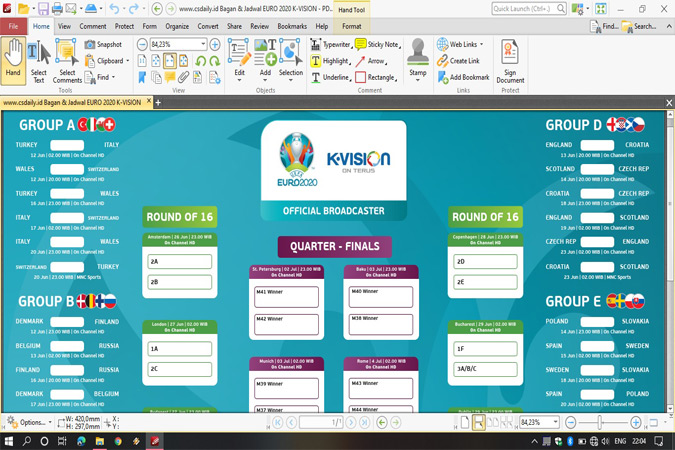Expand the Edit objects dropdown

coord(239,81)
